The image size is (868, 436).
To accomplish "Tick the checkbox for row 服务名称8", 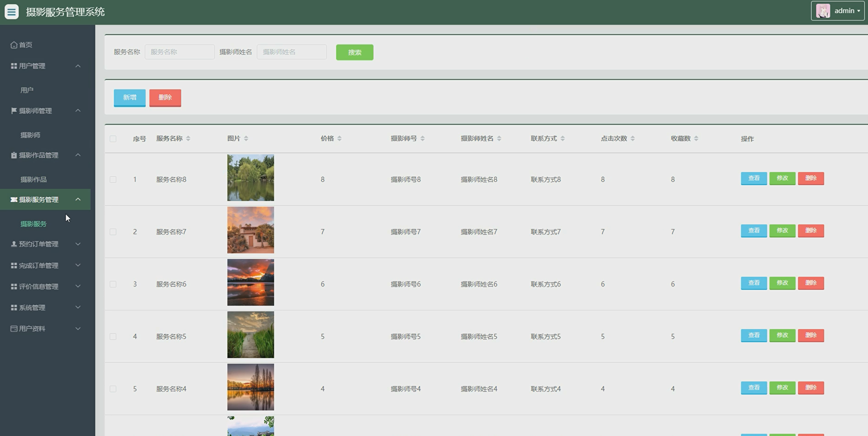I will (113, 179).
